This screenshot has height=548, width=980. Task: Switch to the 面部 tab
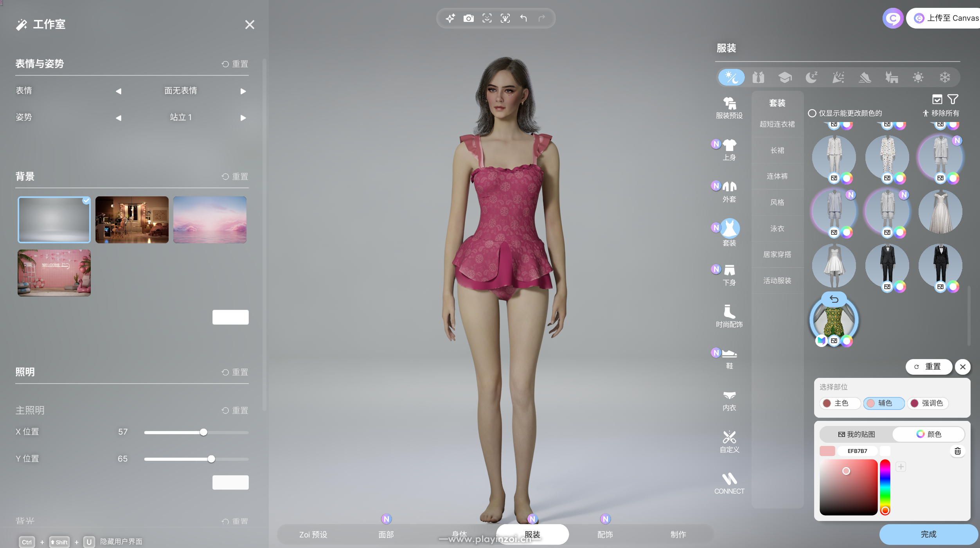(x=386, y=534)
